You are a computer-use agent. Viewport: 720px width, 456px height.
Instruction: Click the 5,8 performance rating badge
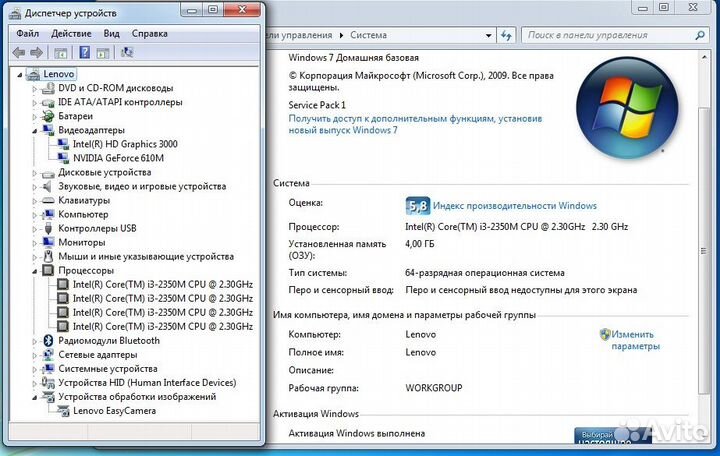(x=417, y=206)
